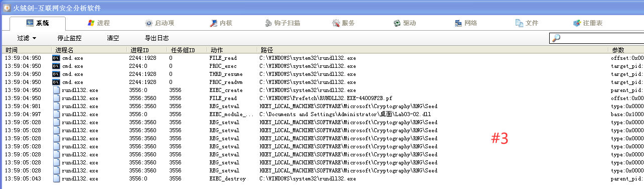Image resolution: width=644 pixels, height=189 pixels.
Task: Sort by the 进程名 column header
Action: [89, 50]
